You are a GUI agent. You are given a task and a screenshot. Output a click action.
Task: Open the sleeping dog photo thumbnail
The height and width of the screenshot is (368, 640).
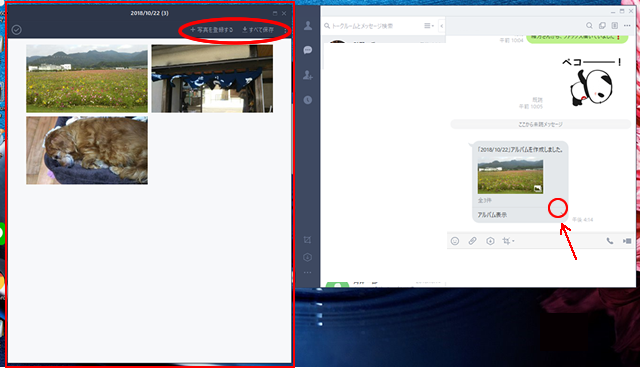(87, 150)
